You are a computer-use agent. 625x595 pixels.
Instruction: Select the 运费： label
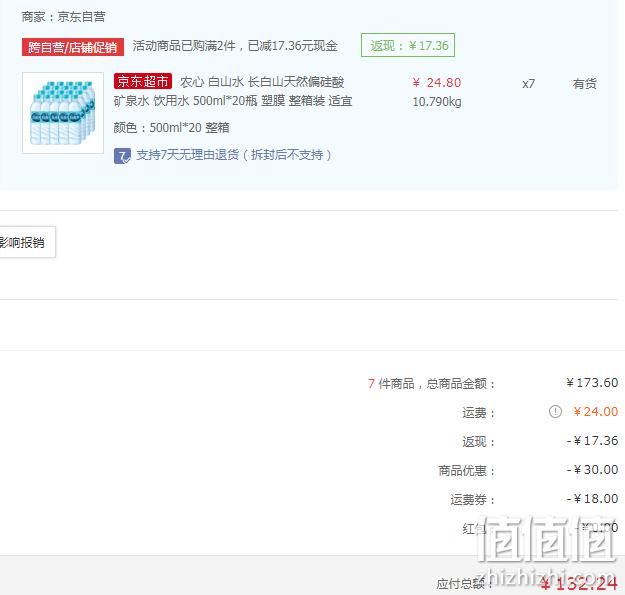point(479,412)
